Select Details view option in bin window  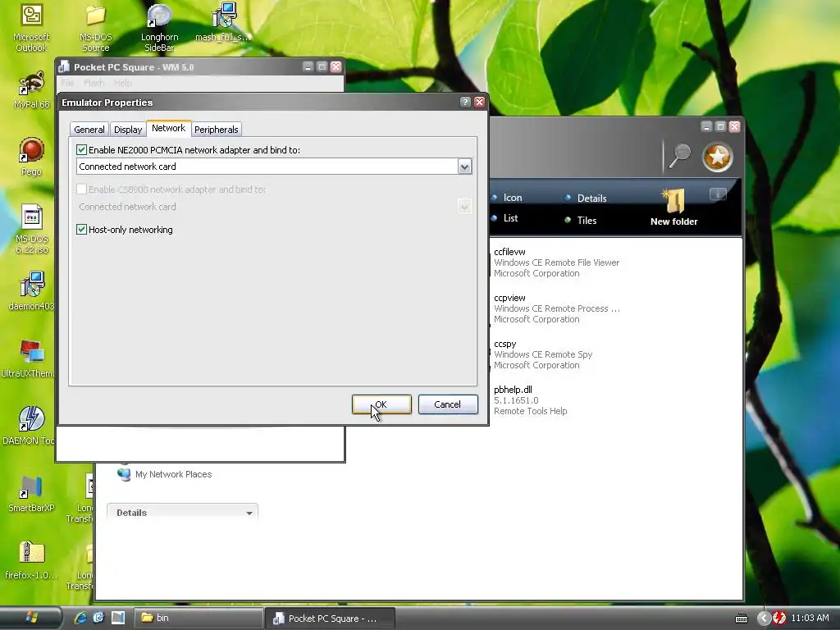click(x=586, y=199)
